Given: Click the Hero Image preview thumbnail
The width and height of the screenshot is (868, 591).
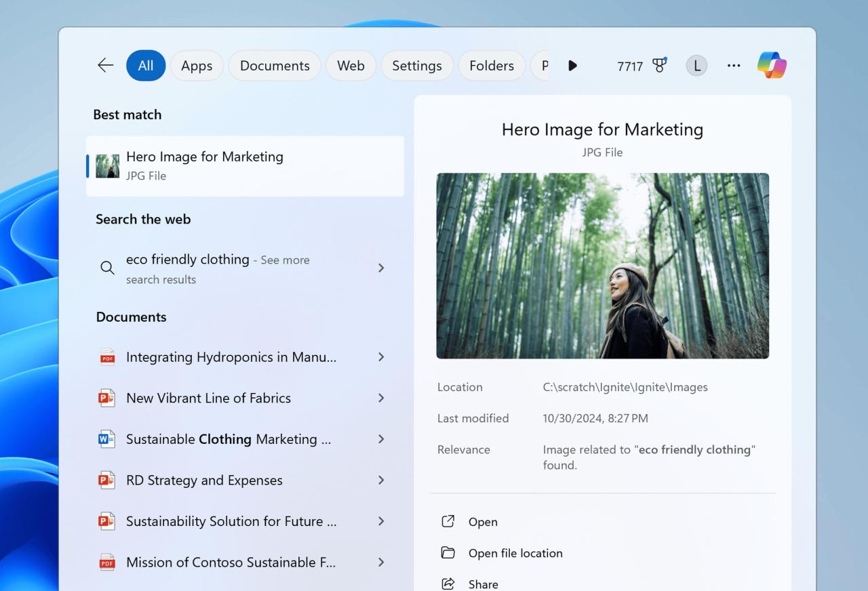Looking at the screenshot, I should 602,265.
